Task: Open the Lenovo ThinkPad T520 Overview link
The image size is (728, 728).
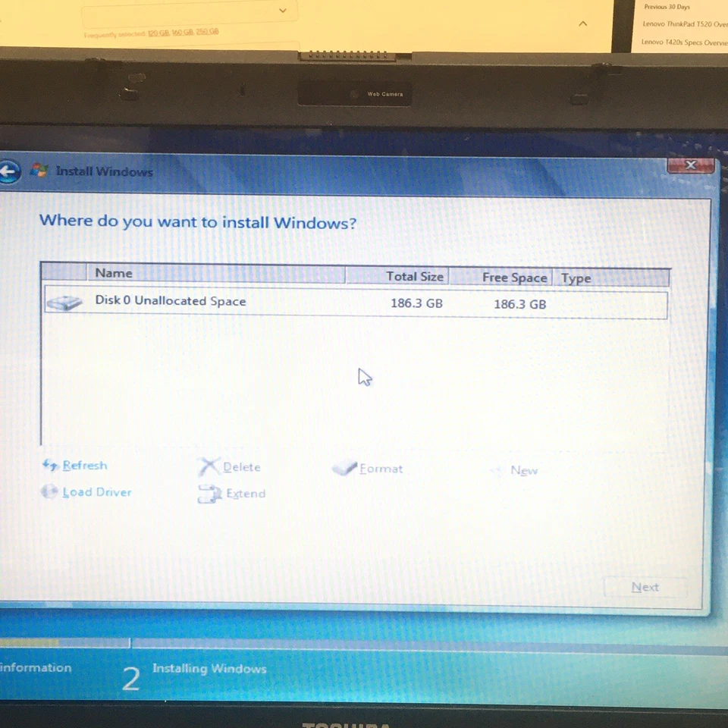Action: point(685,24)
